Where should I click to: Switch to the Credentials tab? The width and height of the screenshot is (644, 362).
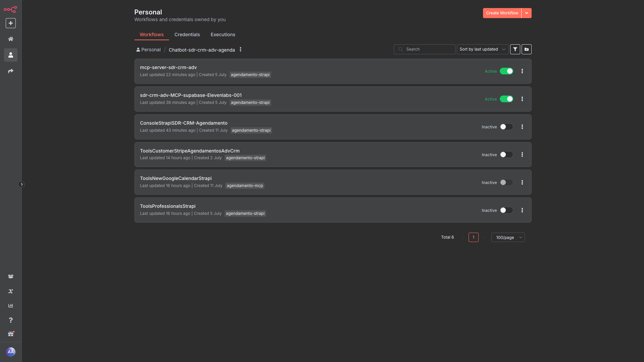click(x=187, y=35)
